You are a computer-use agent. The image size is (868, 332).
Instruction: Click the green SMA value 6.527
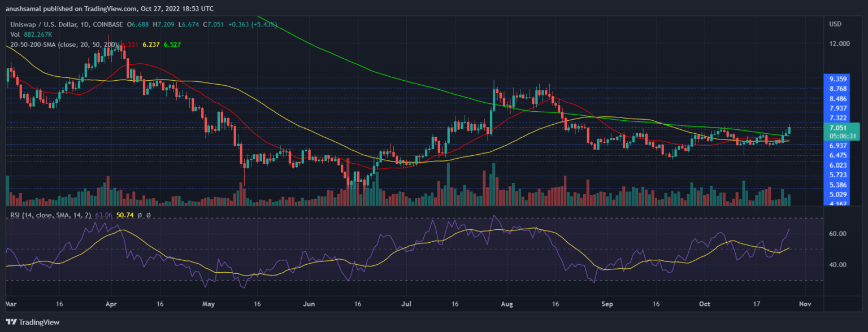click(x=172, y=44)
